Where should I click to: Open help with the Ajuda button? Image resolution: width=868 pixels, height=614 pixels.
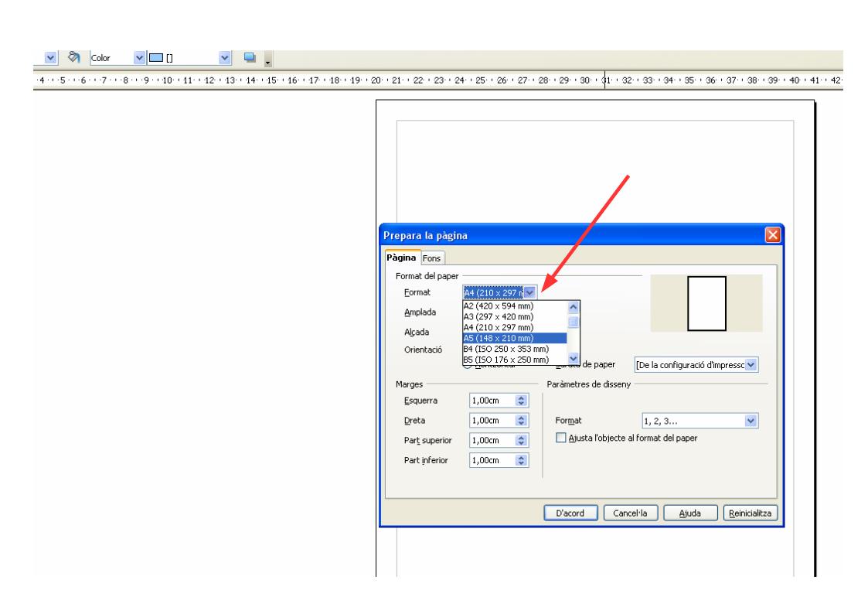coord(690,513)
